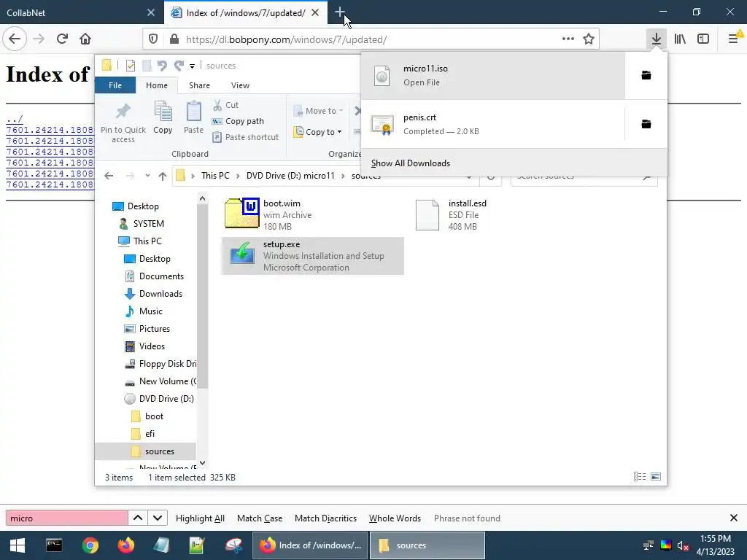Select the setup.exe file
Viewport: 747px width, 560px height.
pyautogui.click(x=312, y=256)
